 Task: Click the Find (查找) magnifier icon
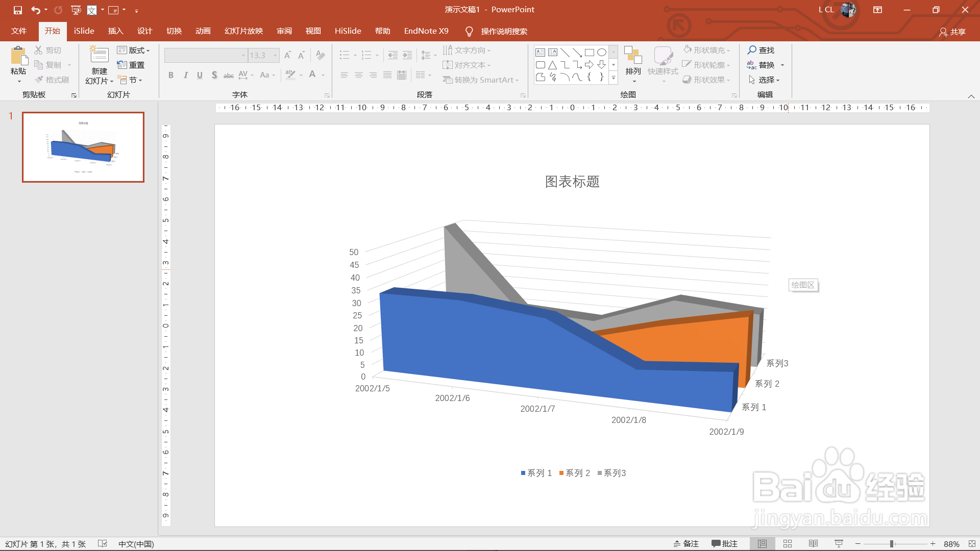[x=752, y=50]
